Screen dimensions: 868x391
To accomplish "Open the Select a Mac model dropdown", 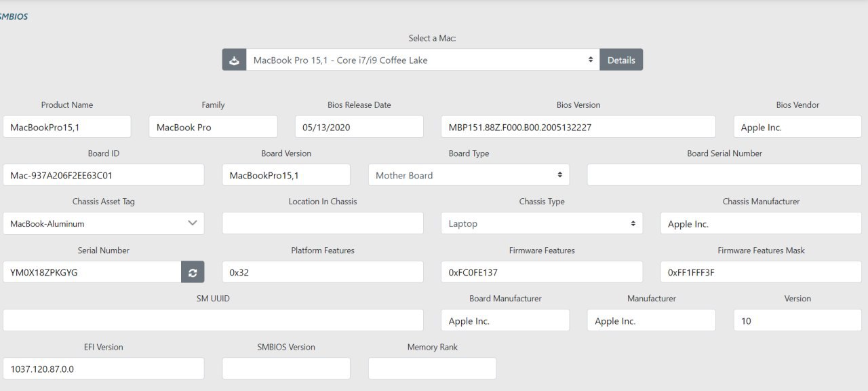I will [x=423, y=60].
